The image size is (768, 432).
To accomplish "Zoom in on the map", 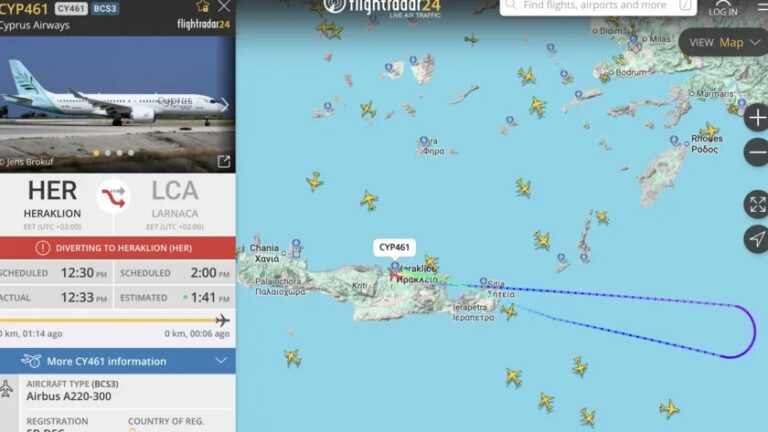I will 757,118.
